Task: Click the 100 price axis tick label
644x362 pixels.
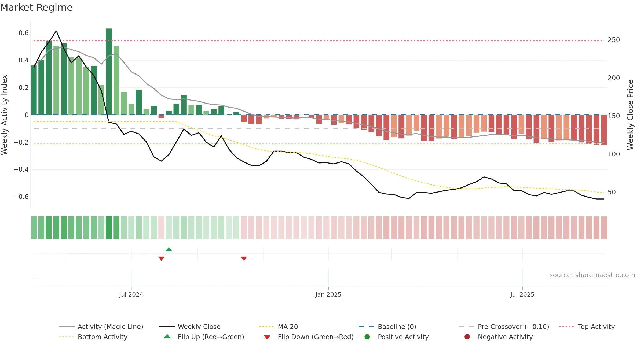Action: click(614, 154)
